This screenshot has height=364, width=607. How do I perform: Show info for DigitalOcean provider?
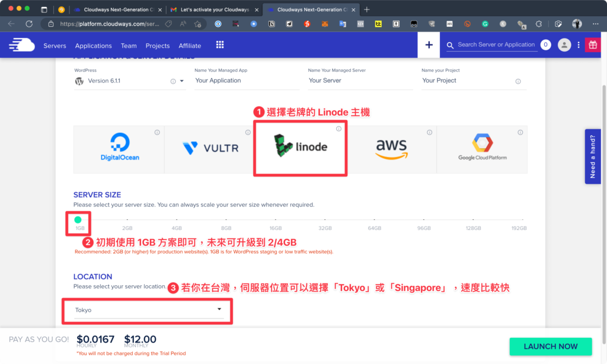[157, 132]
